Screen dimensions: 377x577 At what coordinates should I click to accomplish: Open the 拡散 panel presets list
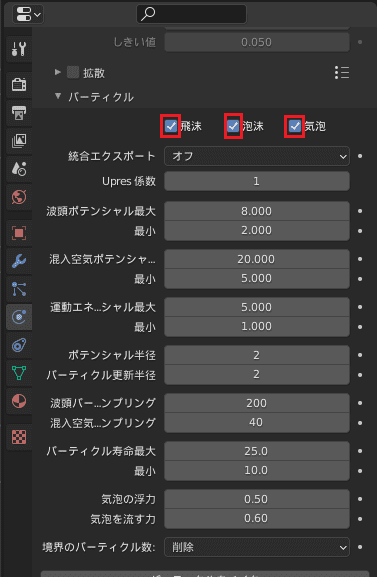pyautogui.click(x=342, y=72)
